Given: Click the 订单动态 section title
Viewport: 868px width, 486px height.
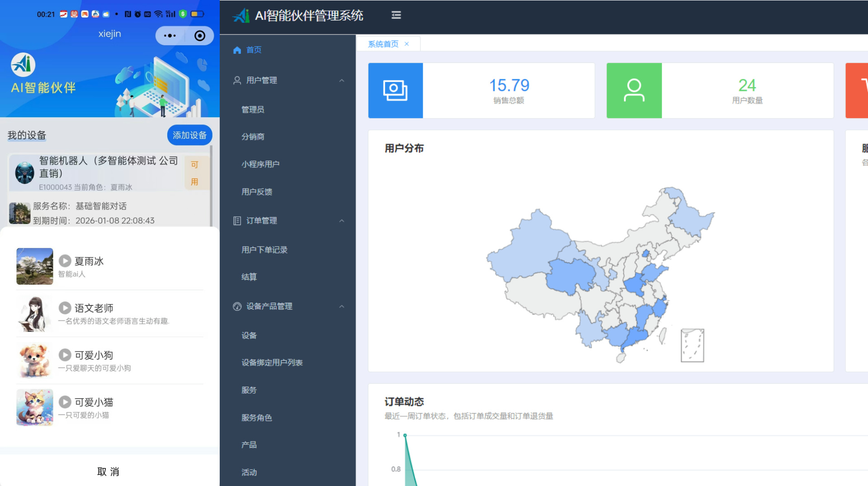Looking at the screenshot, I should [404, 402].
